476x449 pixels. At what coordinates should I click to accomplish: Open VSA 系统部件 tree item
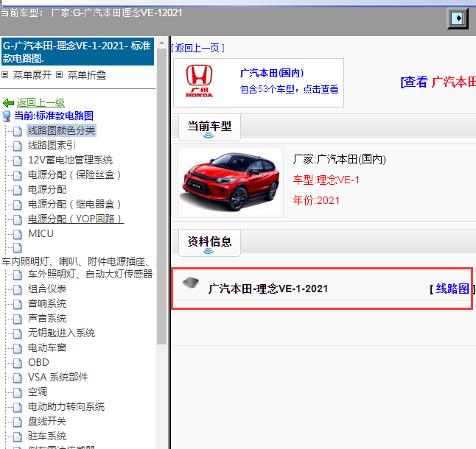click(x=58, y=377)
